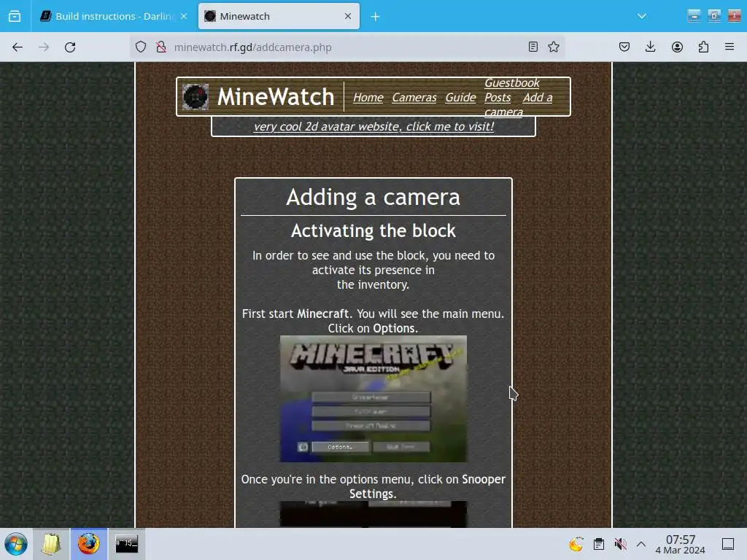Viewport: 747px width, 560px height.
Task: Show desktop button
Action: point(728,544)
